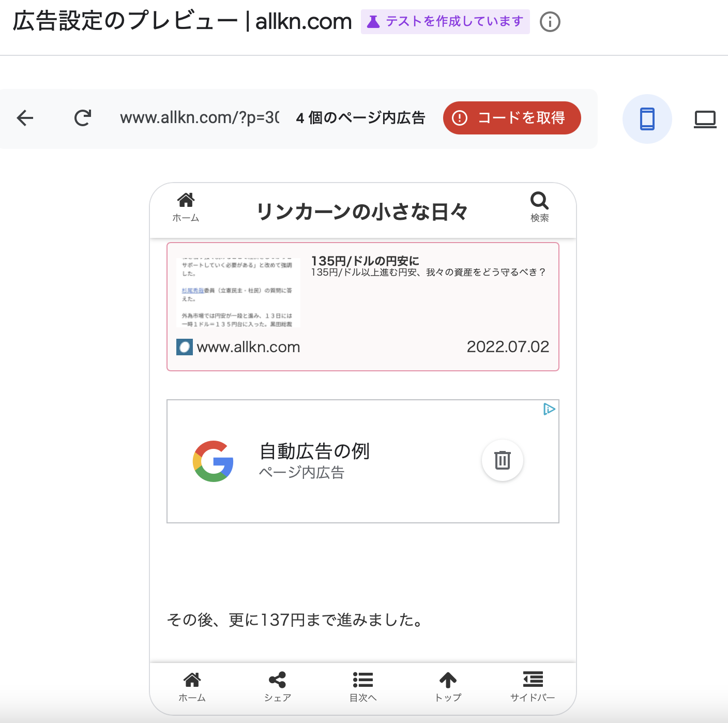
Task: Open 検索 magnifier in site header
Action: [539, 207]
